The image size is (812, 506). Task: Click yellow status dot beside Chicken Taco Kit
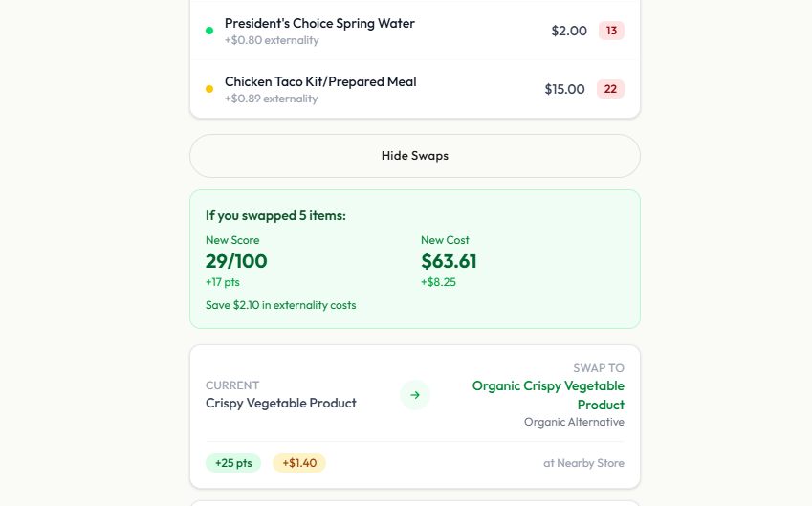pyautogui.click(x=209, y=89)
